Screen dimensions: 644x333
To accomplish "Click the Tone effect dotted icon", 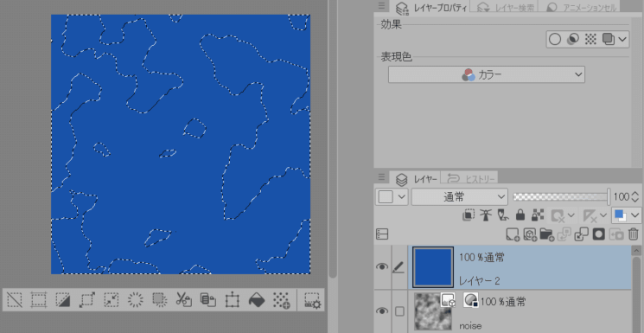I will (590, 40).
